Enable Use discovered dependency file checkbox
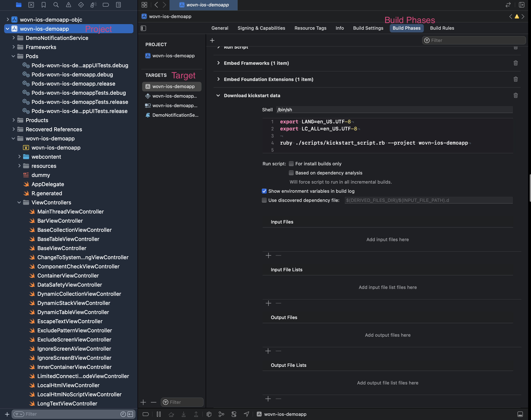 [264, 200]
